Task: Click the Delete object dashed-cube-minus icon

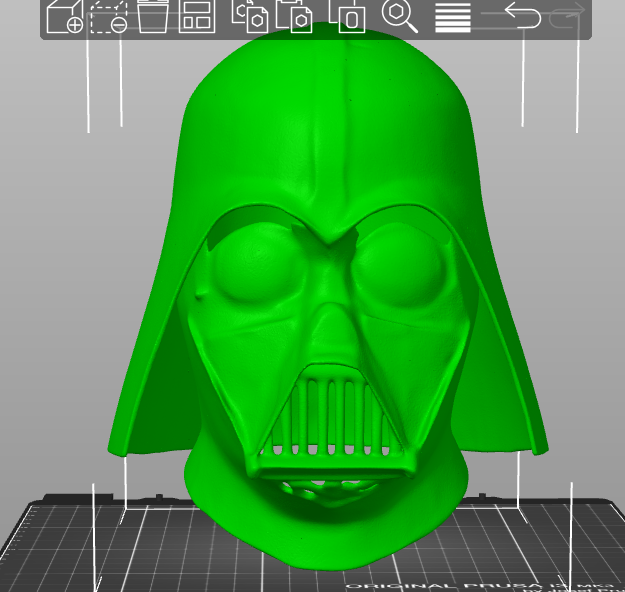Action: 109,16
